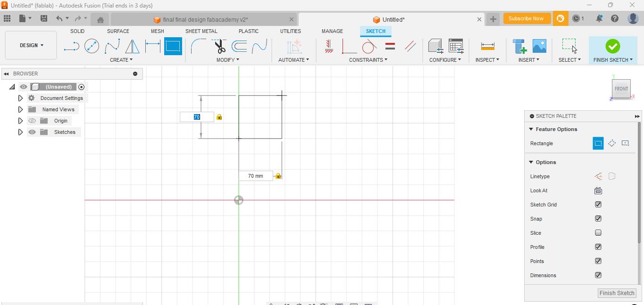Select the Offset tool icon
Screen dimensions: 644x305
(x=240, y=46)
